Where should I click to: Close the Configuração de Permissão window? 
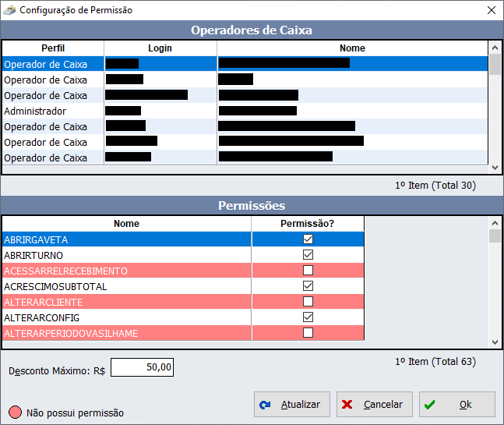[491, 10]
